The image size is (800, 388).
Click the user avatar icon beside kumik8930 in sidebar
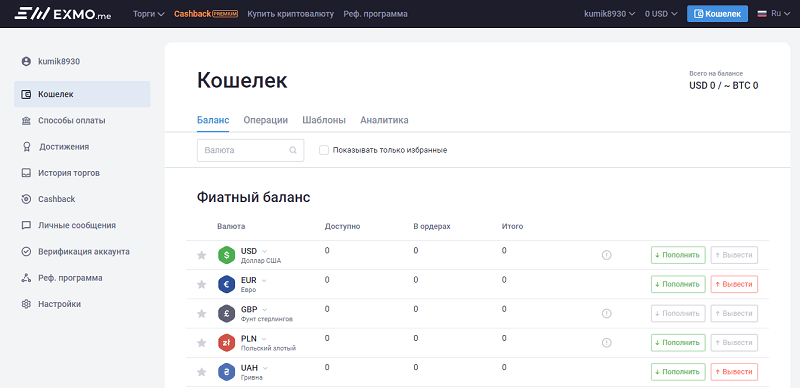[26, 62]
